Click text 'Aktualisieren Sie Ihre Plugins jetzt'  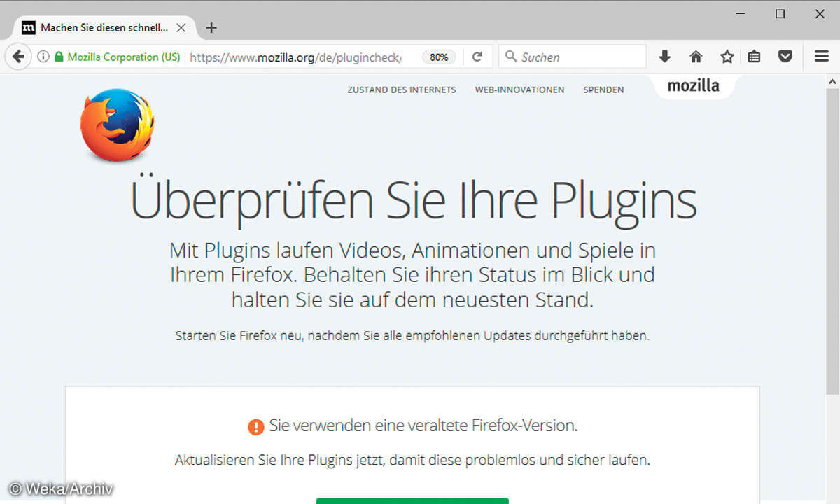tap(279, 461)
